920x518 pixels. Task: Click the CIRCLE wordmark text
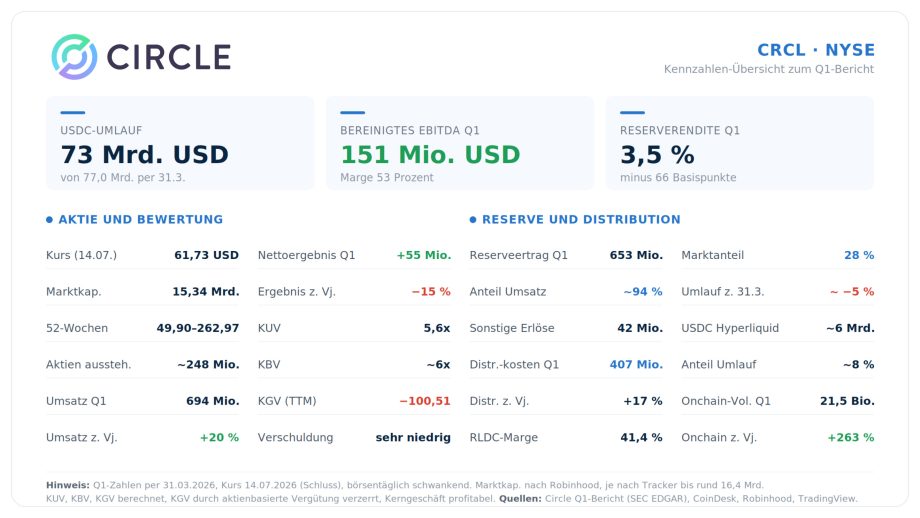click(x=168, y=57)
